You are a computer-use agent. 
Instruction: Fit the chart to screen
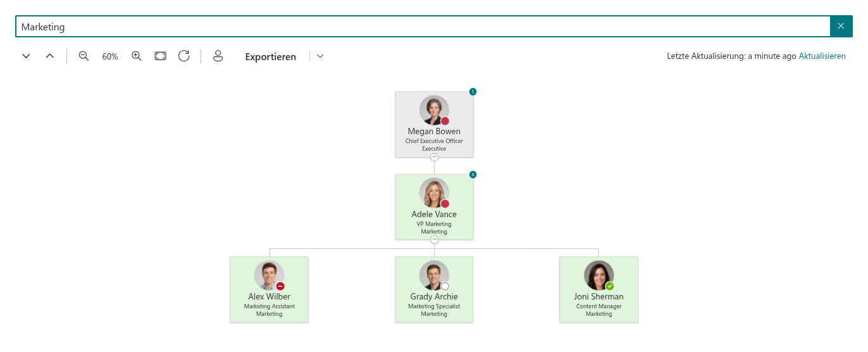pyautogui.click(x=161, y=56)
